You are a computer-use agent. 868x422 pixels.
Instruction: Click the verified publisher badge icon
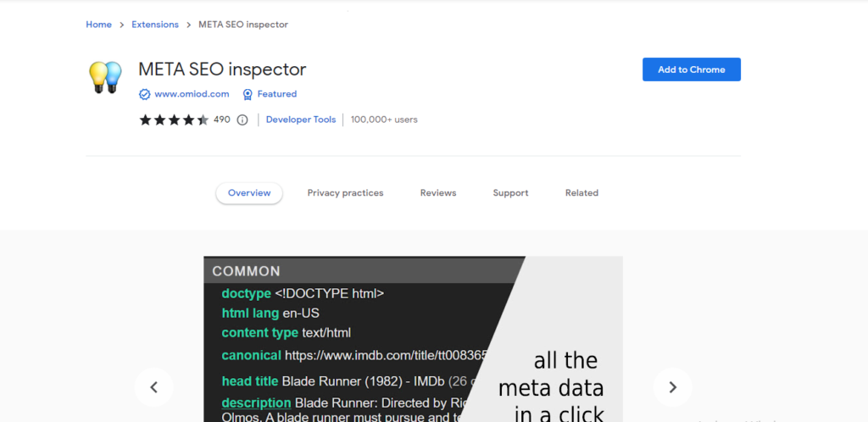point(144,94)
